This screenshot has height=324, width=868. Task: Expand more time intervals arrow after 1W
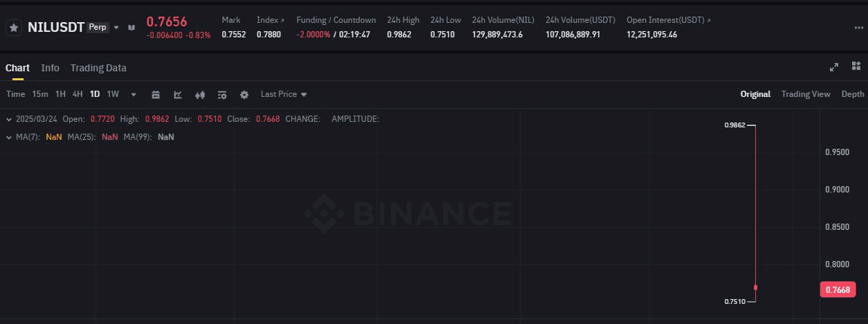134,94
